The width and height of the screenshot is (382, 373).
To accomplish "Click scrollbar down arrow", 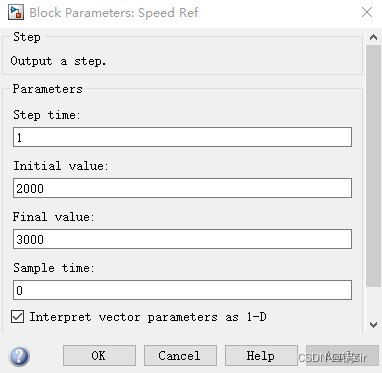I will [x=374, y=324].
